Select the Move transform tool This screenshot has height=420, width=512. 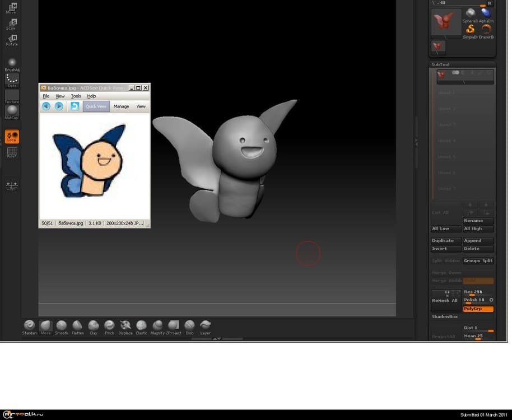pos(12,7)
